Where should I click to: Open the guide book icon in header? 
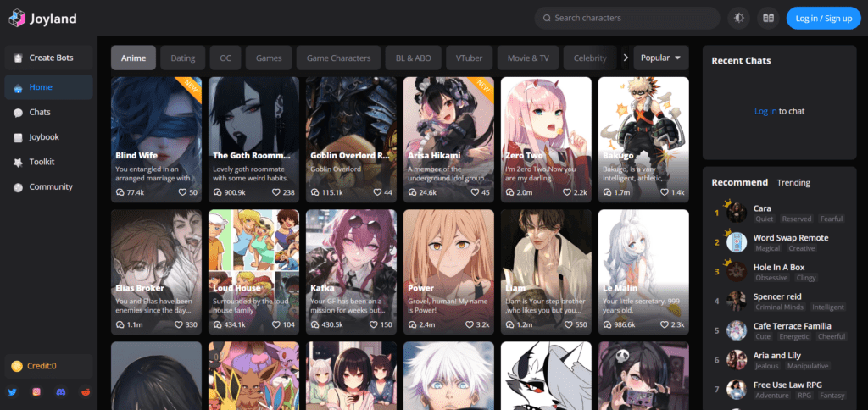coord(768,18)
